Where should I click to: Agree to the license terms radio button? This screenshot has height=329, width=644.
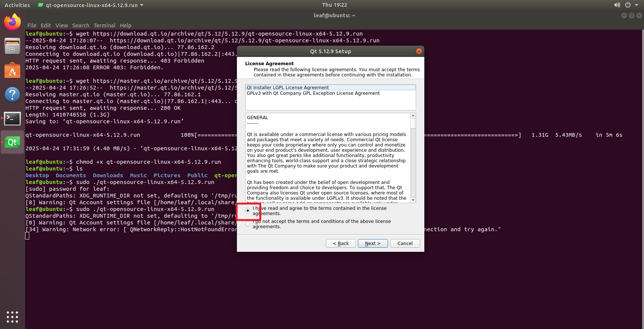pyautogui.click(x=248, y=211)
